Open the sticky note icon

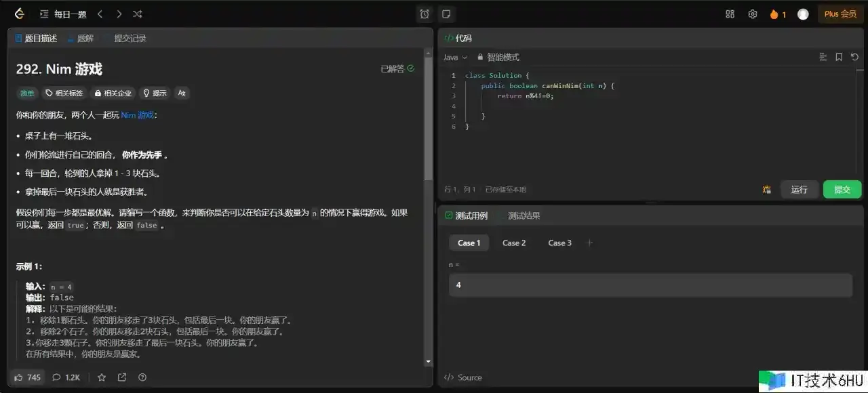[x=446, y=14]
